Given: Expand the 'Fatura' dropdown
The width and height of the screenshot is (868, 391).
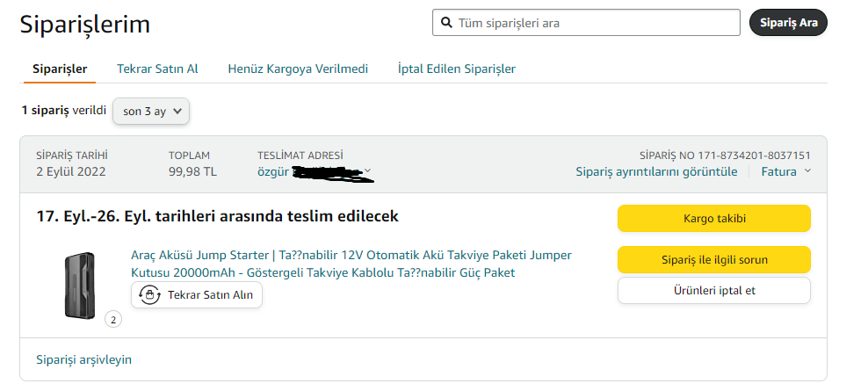Looking at the screenshot, I should coord(785,171).
